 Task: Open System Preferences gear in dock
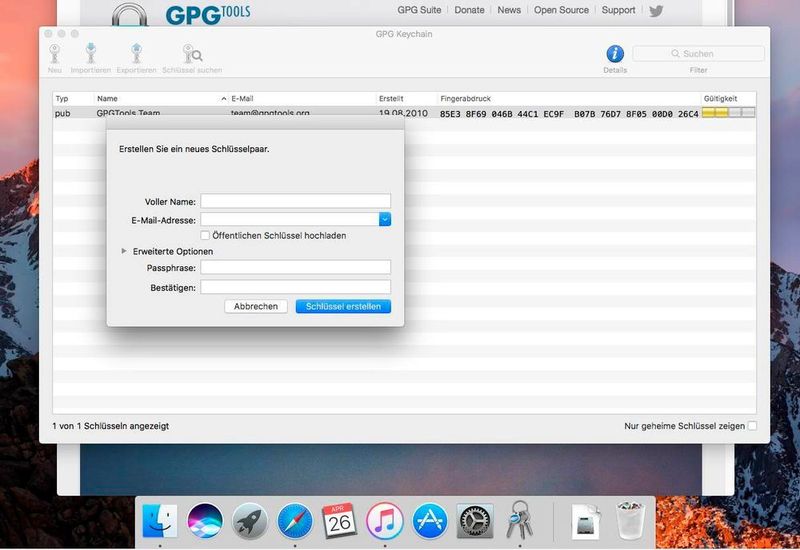tap(474, 521)
